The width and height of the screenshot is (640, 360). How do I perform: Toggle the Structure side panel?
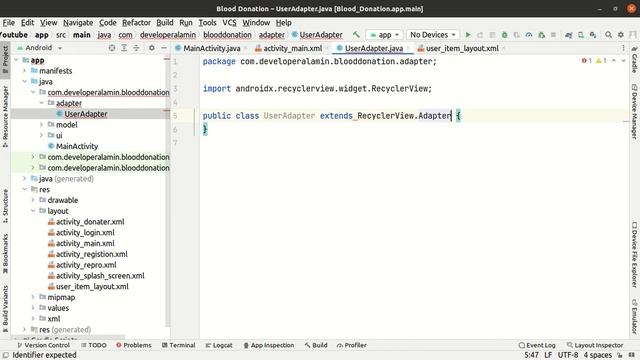point(5,206)
